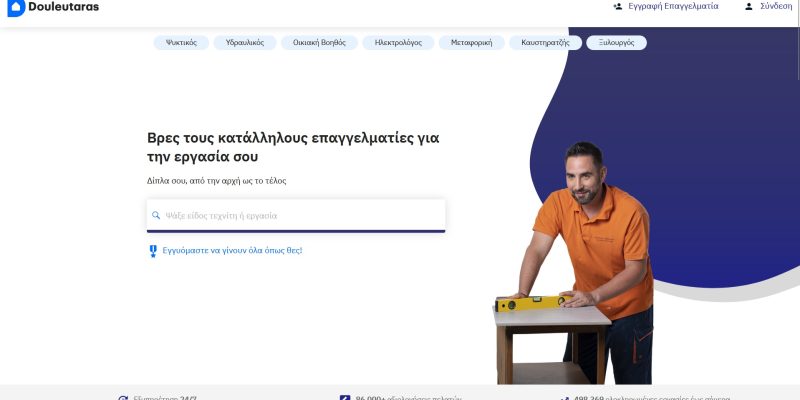This screenshot has height=400, width=800.
Task: Click the 24/7 service icon in footer bar
Action: [x=122, y=398]
